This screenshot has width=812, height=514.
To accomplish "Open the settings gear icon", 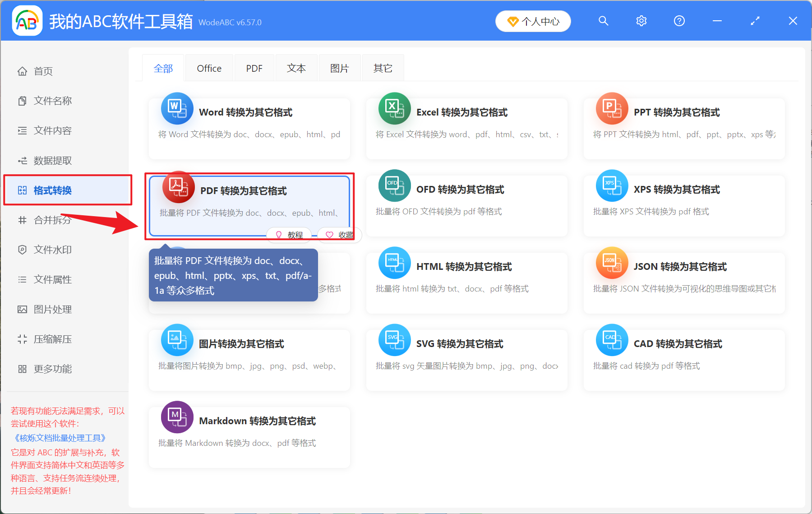I will coord(641,21).
